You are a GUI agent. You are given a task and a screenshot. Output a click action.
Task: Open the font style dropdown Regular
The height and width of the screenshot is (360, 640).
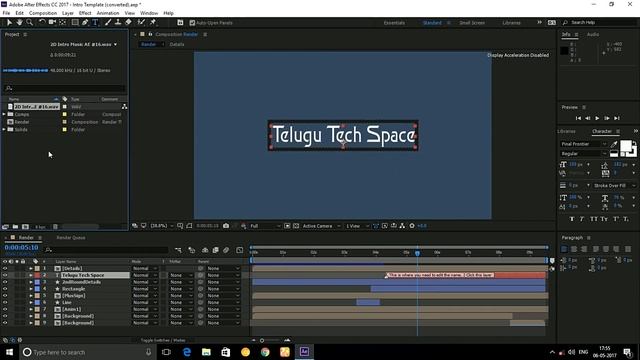(584, 153)
